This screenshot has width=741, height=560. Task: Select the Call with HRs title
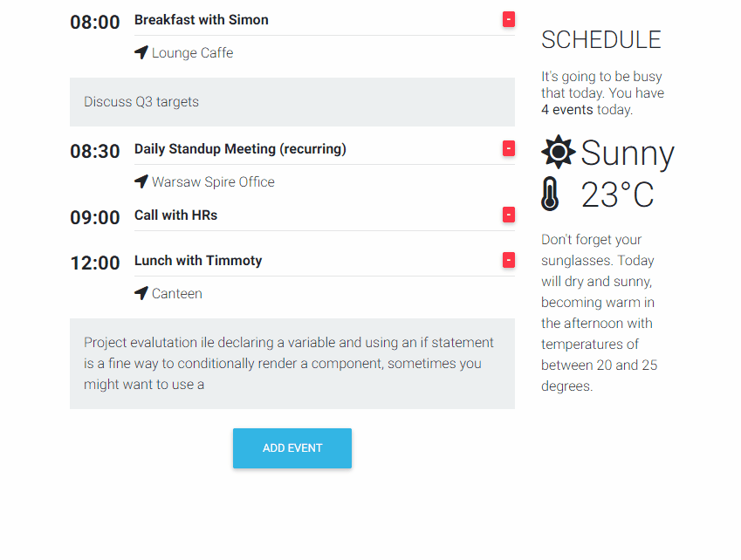[175, 215]
